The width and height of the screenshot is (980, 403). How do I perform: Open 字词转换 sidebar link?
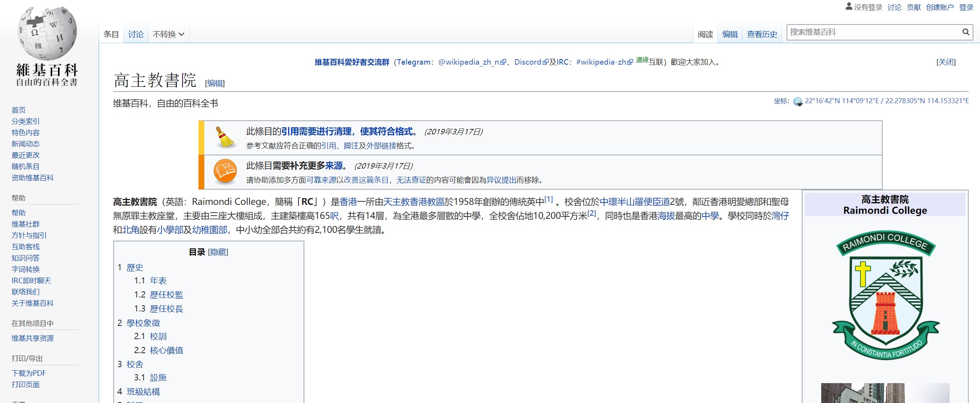point(26,269)
